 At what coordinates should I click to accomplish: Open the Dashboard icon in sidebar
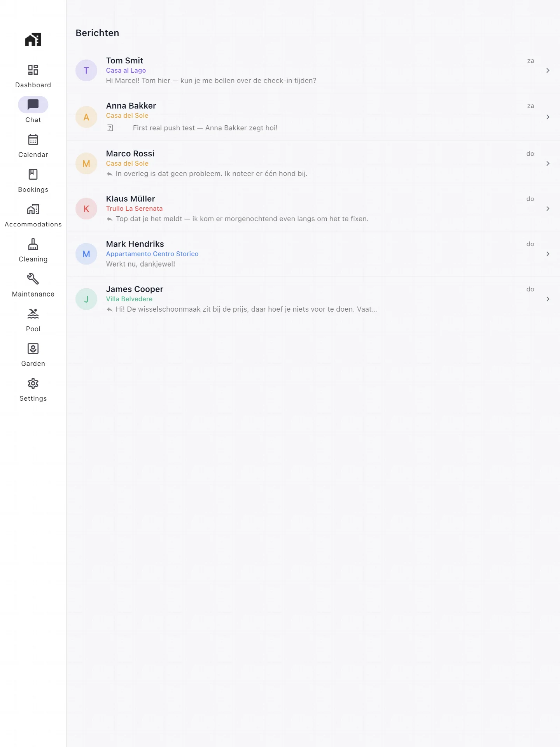tap(33, 70)
